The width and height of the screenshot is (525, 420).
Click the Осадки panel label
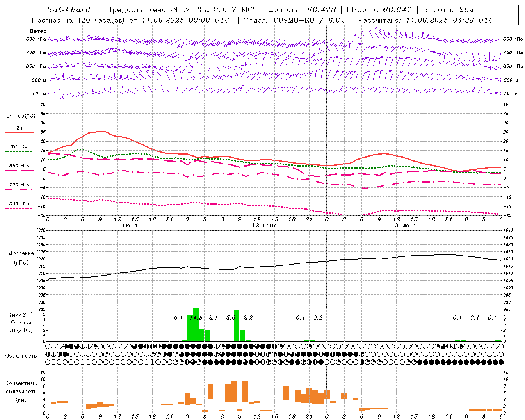pos(21,322)
